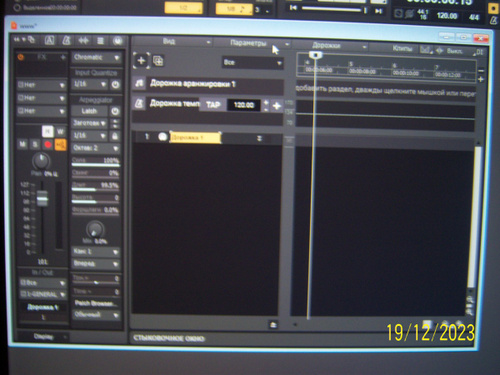Click the inspector power icon in top toolbar

[x=117, y=41]
